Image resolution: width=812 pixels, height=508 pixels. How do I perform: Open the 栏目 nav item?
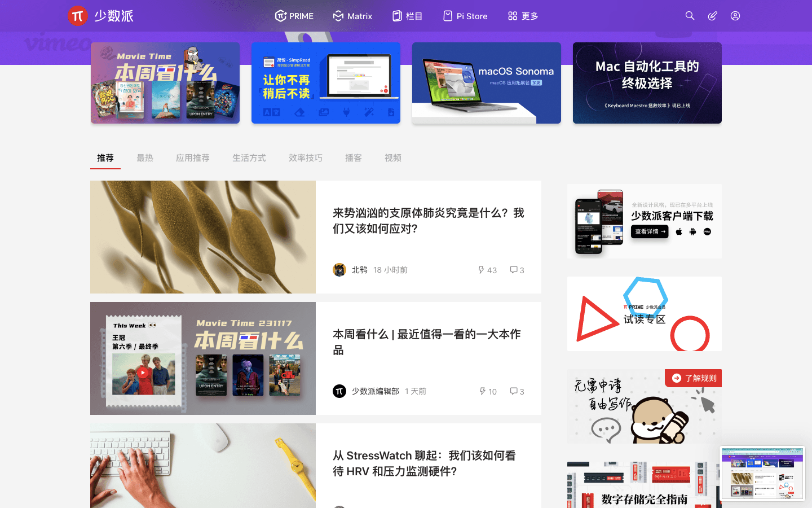pyautogui.click(x=408, y=16)
